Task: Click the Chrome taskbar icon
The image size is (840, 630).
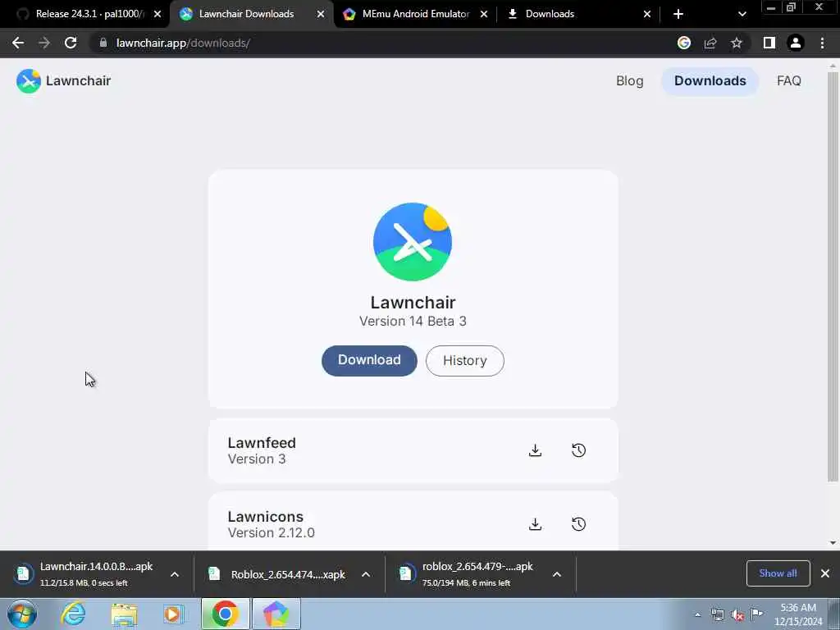Action: [225, 614]
